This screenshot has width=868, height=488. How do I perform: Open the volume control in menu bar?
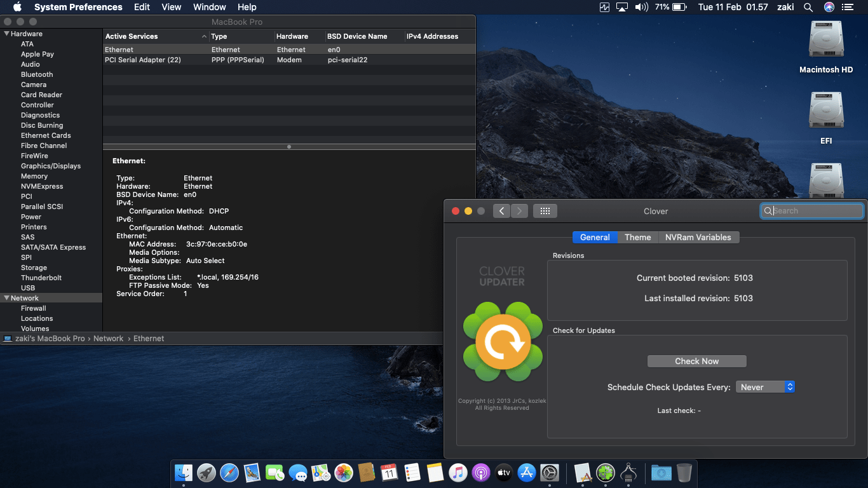(x=642, y=7)
